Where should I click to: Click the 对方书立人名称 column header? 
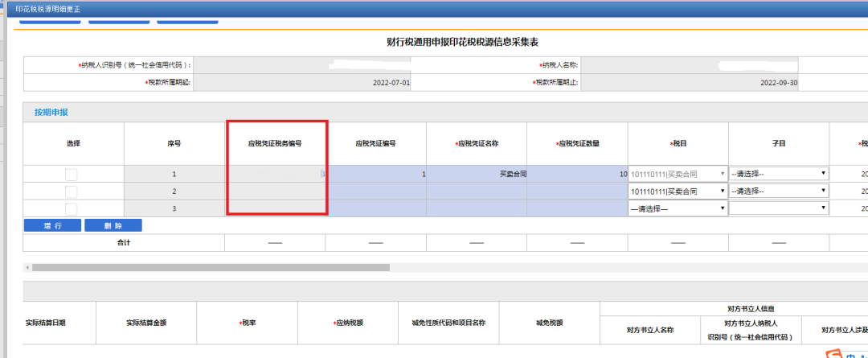pos(650,330)
